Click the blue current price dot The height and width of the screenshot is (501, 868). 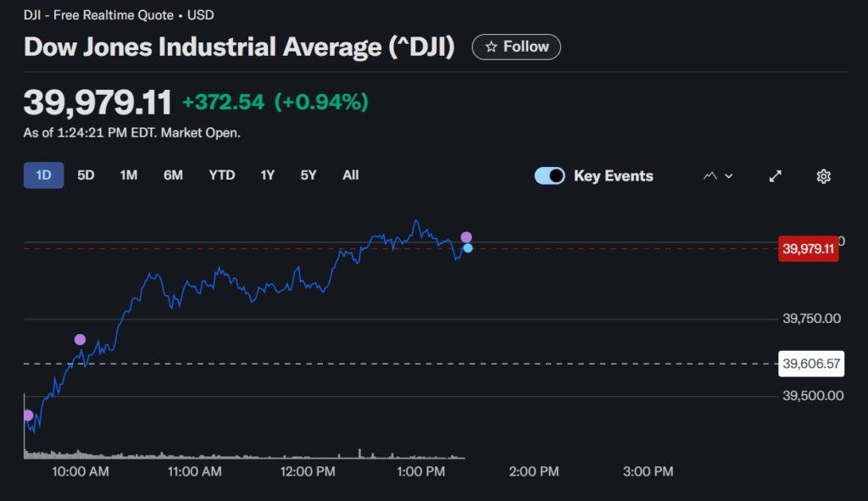point(468,248)
